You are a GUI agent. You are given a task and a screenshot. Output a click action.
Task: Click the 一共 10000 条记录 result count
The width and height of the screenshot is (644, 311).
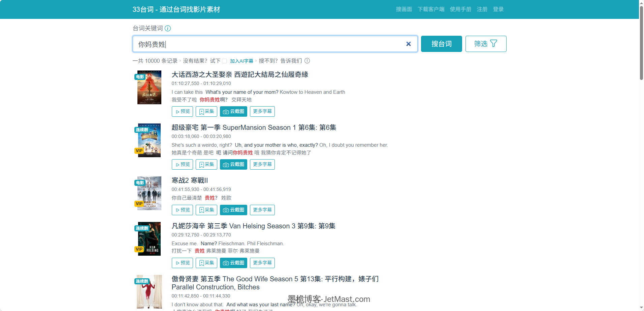pyautogui.click(x=155, y=61)
